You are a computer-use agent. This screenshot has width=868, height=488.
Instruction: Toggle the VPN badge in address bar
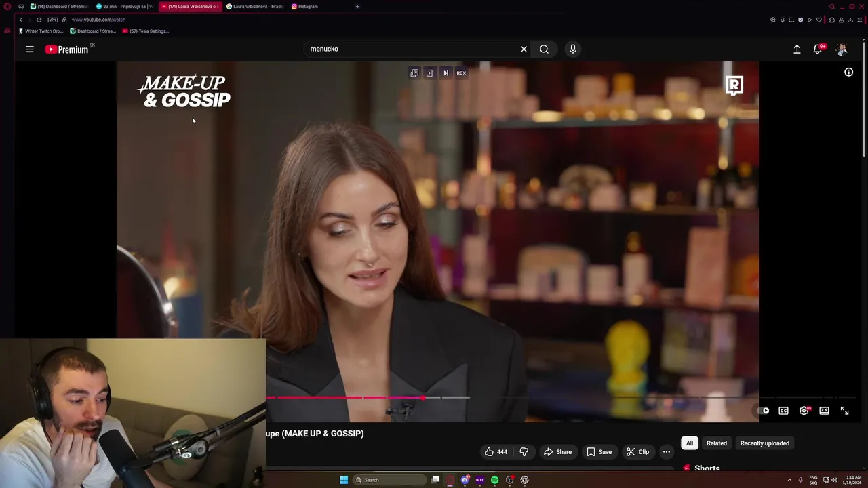point(53,20)
